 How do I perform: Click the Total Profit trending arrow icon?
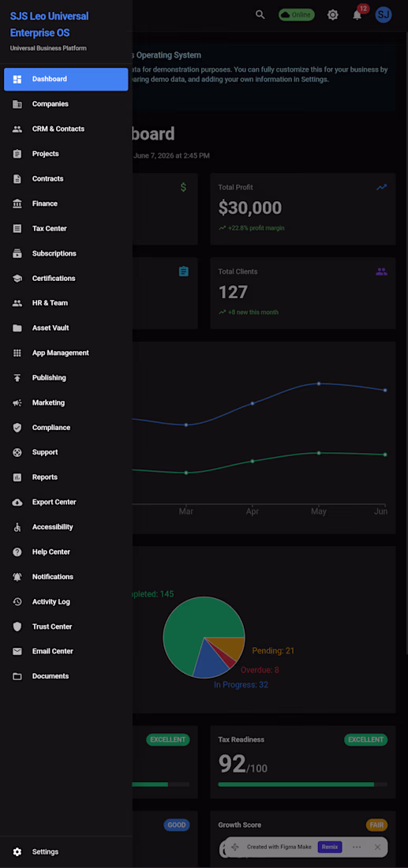pos(381,187)
